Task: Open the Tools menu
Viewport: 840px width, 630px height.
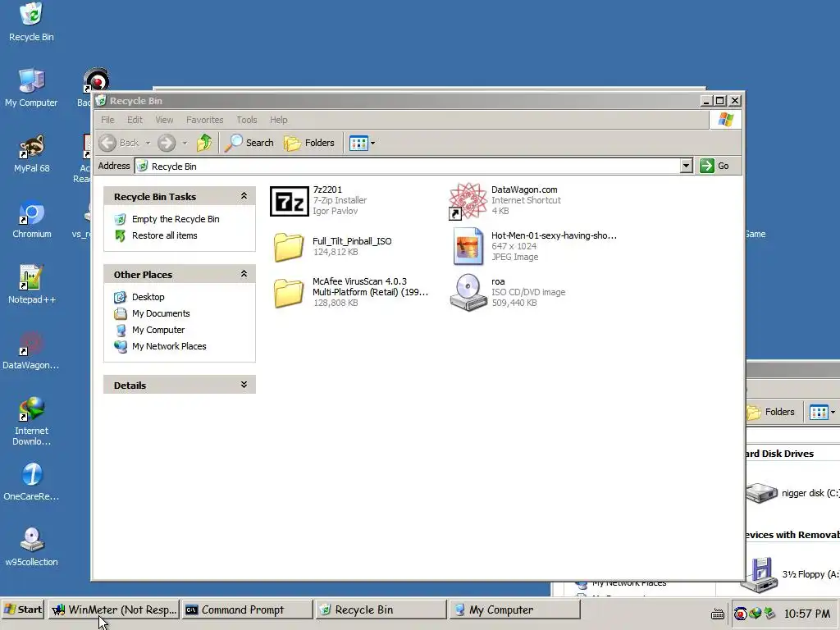Action: click(x=246, y=120)
